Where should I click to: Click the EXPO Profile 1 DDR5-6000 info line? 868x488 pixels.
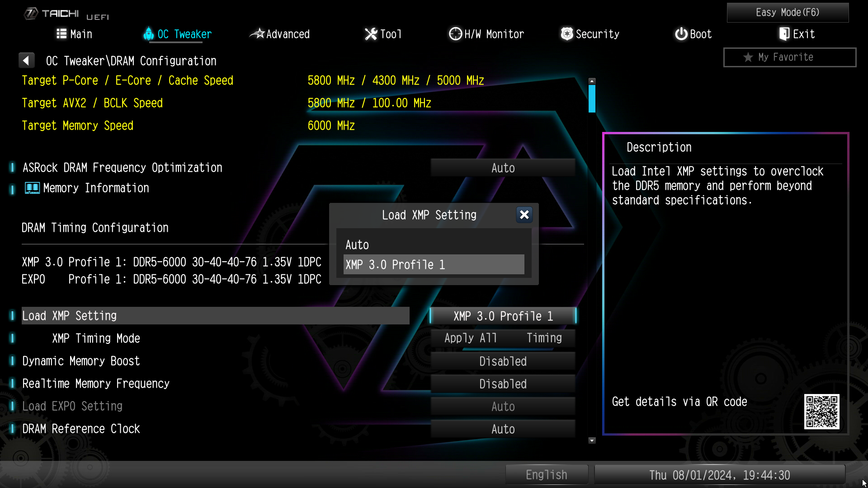point(171,279)
